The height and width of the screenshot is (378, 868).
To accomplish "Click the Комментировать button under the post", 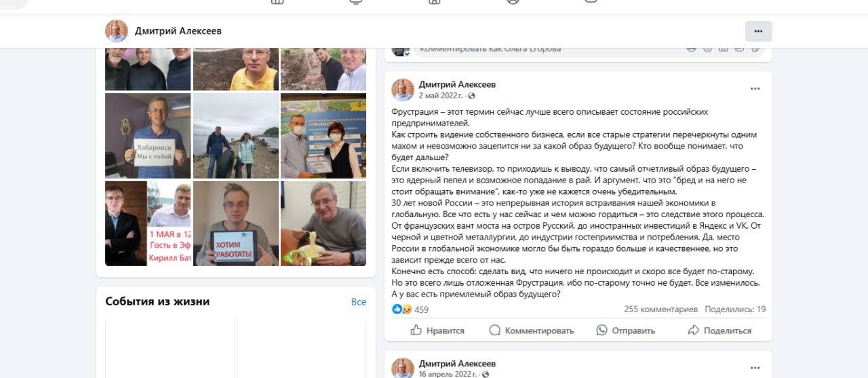I will click(x=532, y=330).
